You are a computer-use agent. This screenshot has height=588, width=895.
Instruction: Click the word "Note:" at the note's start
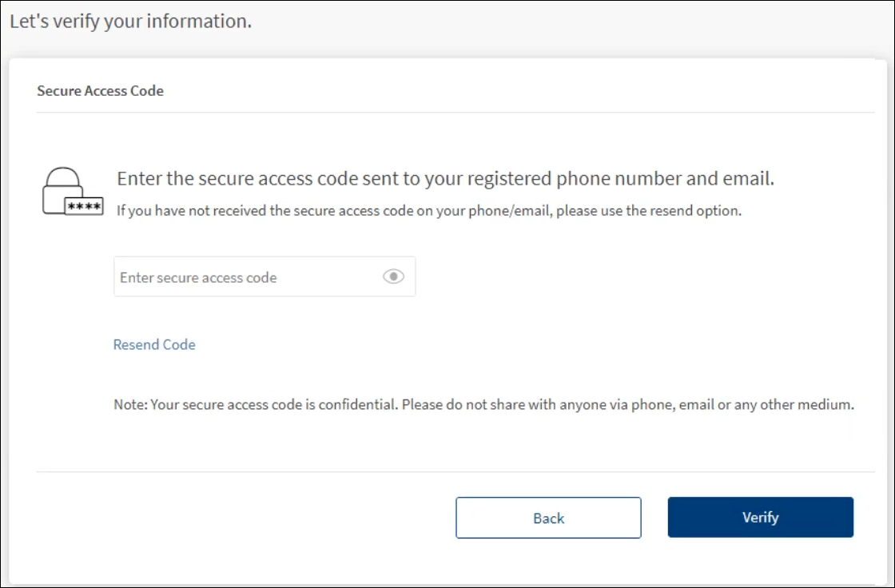point(130,405)
